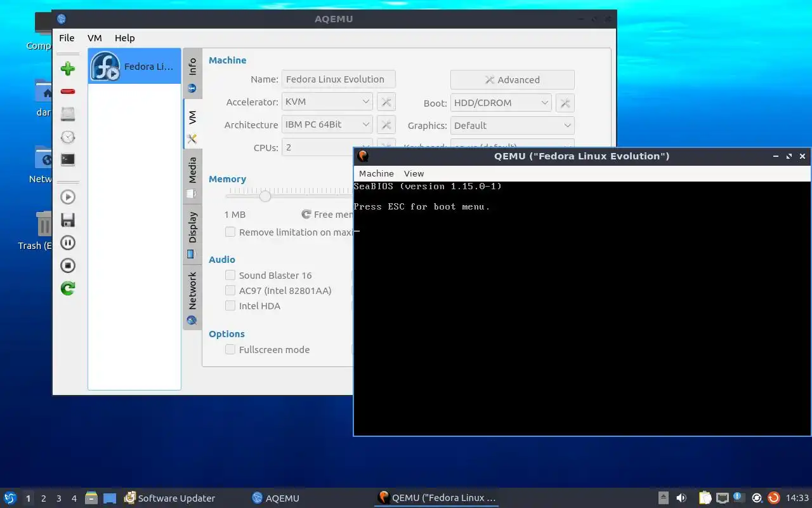Switch to the Media tab

point(193,176)
